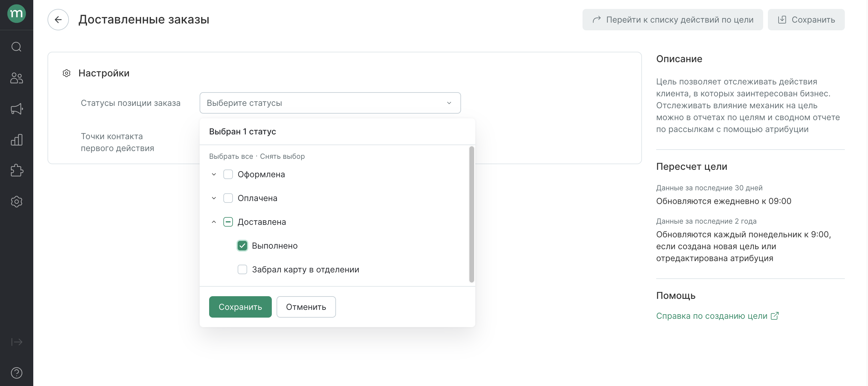Open the customers people icon
The height and width of the screenshot is (386, 868).
[17, 78]
